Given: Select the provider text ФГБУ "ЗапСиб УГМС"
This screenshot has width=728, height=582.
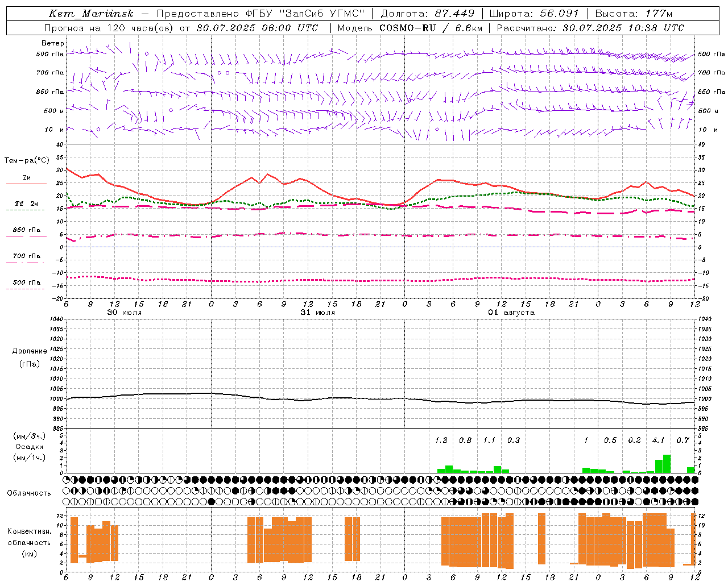Looking at the screenshot, I should (x=306, y=14).
